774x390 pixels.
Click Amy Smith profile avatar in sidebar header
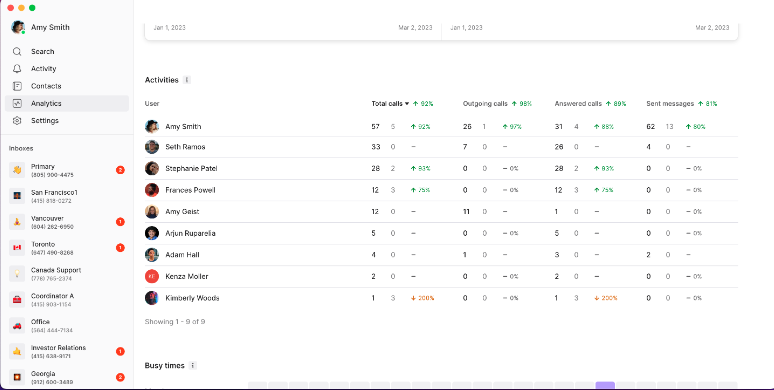18,27
